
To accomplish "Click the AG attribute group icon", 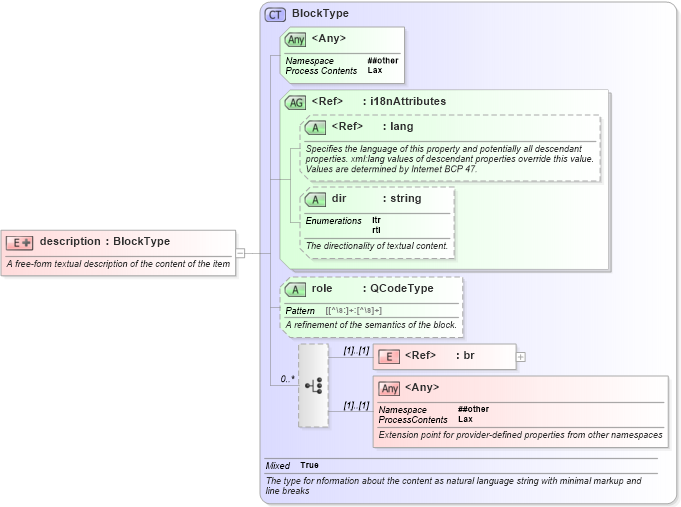I will [295, 103].
